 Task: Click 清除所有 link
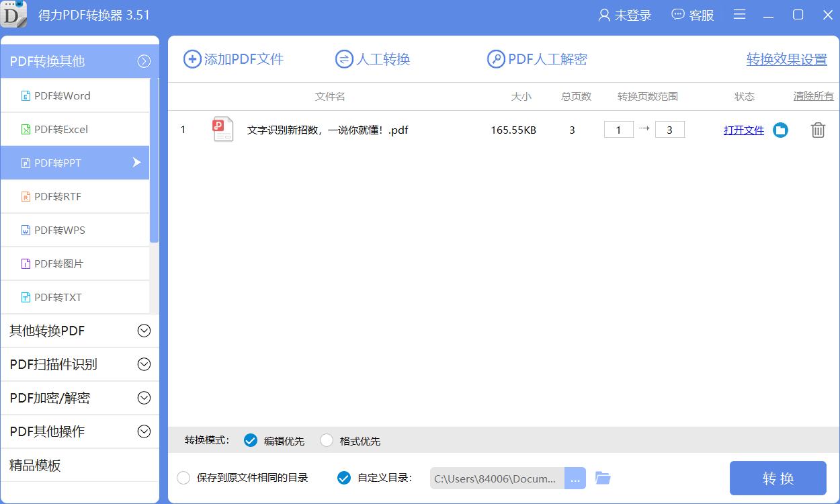[x=813, y=96]
